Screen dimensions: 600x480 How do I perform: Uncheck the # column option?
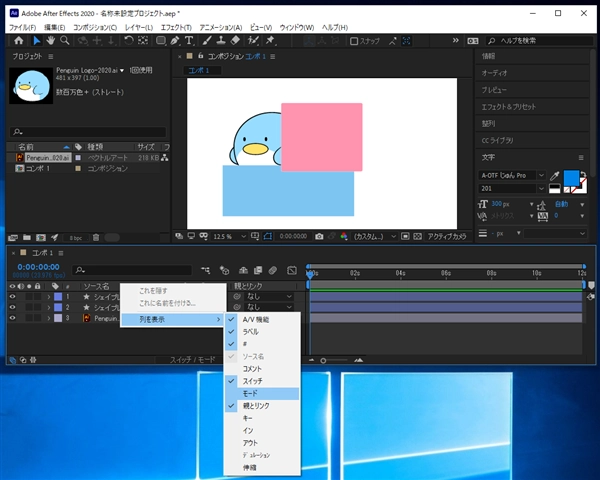coord(262,344)
